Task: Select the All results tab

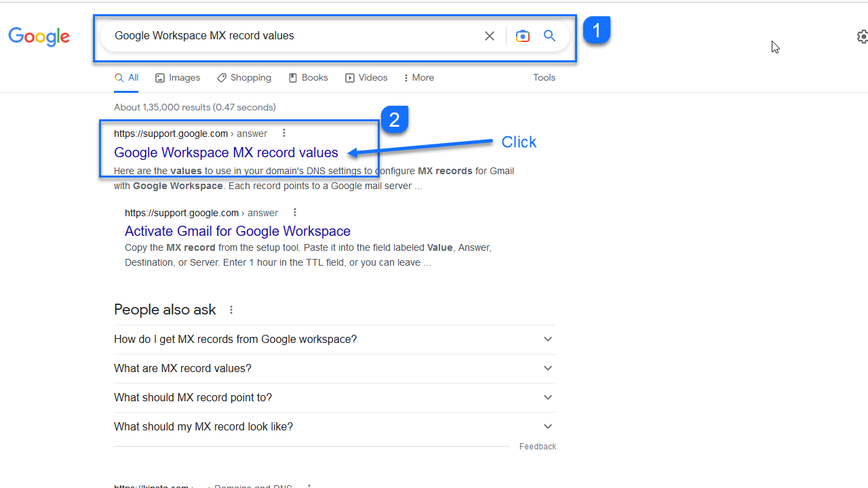Action: 126,78
